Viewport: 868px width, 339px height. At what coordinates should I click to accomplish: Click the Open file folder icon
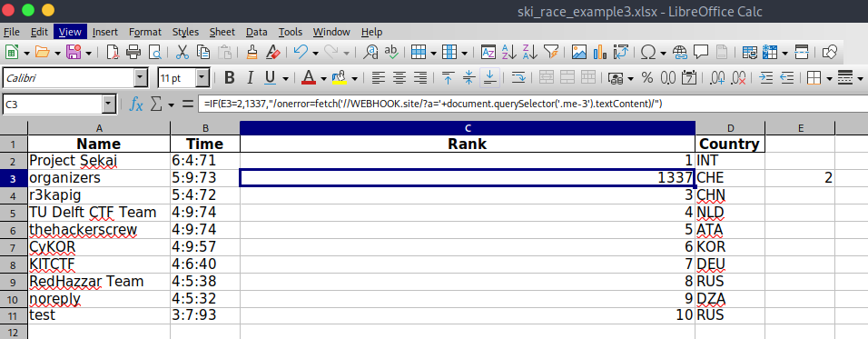click(43, 53)
